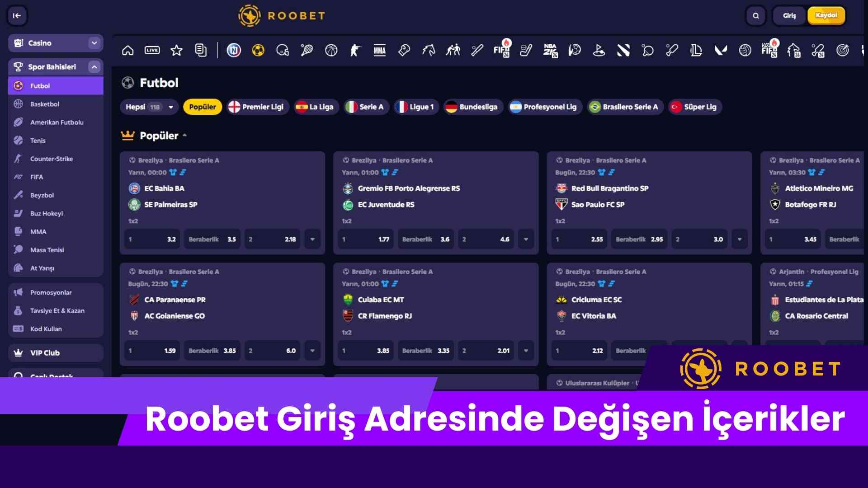Collapse the Popüler section arrow

tap(184, 135)
